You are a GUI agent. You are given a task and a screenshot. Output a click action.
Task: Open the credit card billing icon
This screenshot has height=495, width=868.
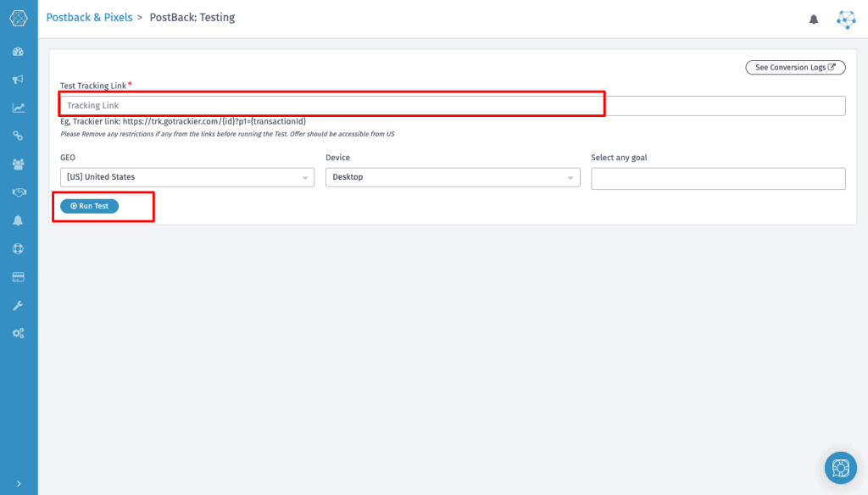click(x=18, y=276)
